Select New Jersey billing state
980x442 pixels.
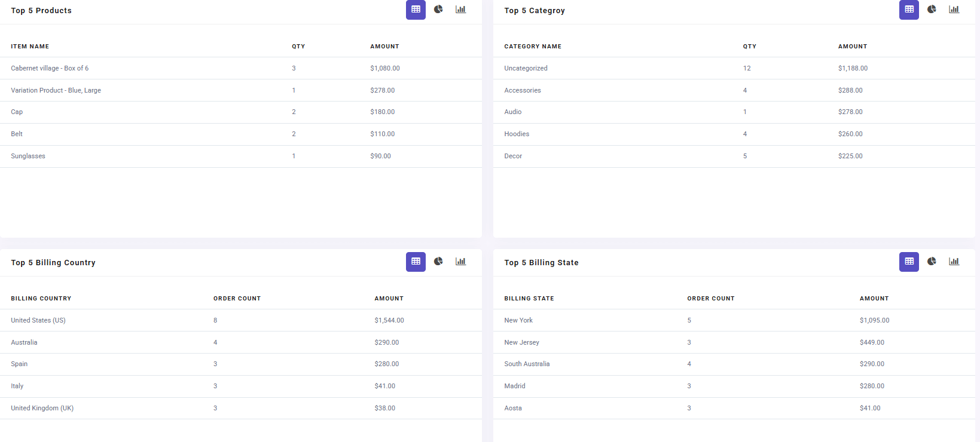click(521, 342)
